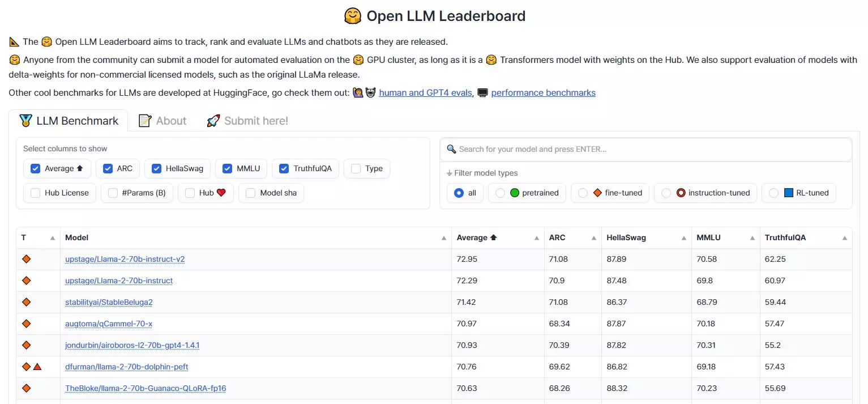Click the 68.34 ARC score cell

click(x=572, y=324)
